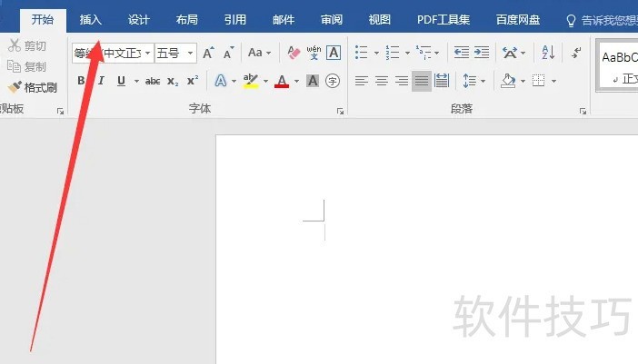Click the wén phonetic guide icon
The height and width of the screenshot is (364, 638).
[314, 53]
